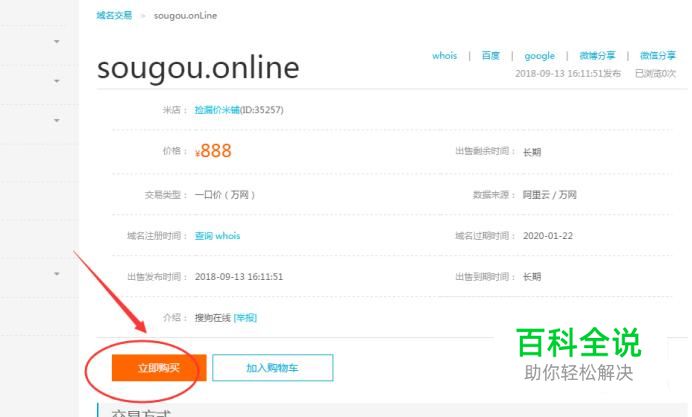Select the description 搜狗在线

click(213, 318)
